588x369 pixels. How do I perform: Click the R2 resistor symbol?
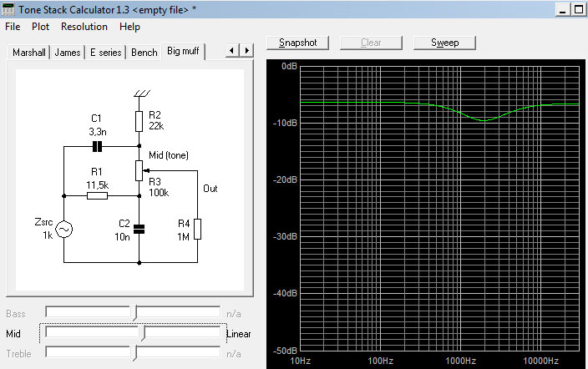[x=139, y=121]
